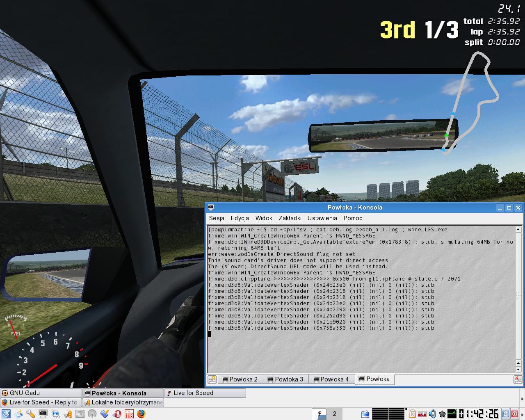This screenshot has width=525, height=420.
Task: Activate Live for Speed wine taskbar entry
Action: [x=205, y=393]
